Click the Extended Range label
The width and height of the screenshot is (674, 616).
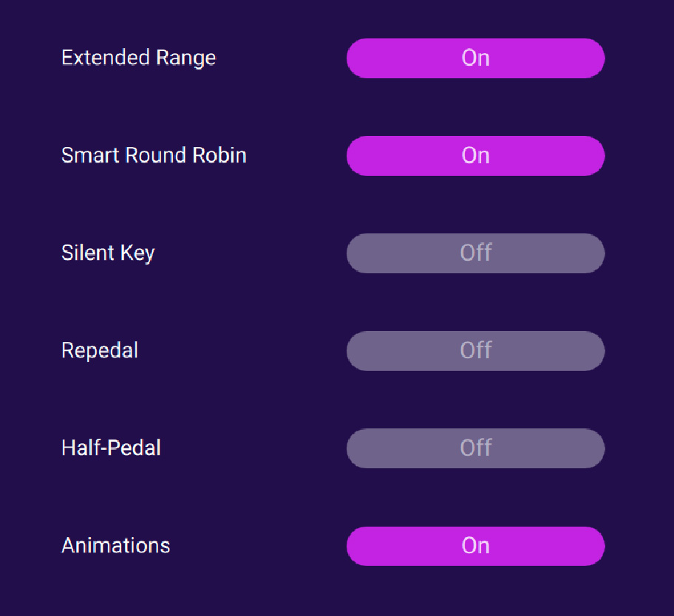point(138,58)
